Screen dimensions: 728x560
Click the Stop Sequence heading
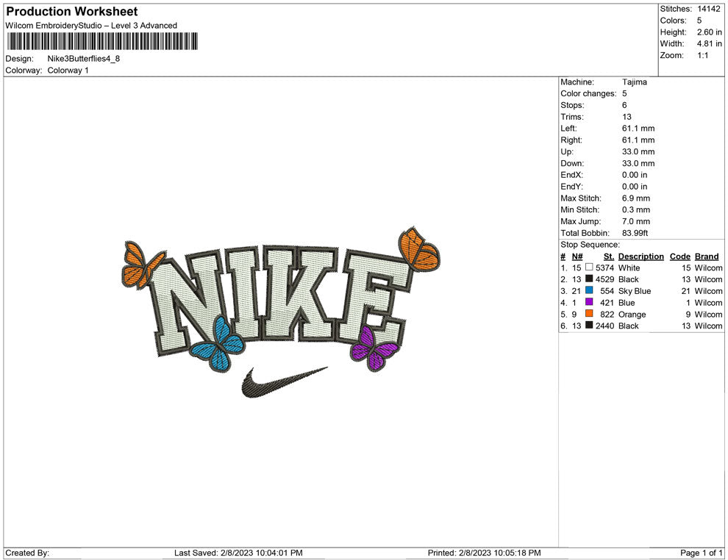(590, 245)
